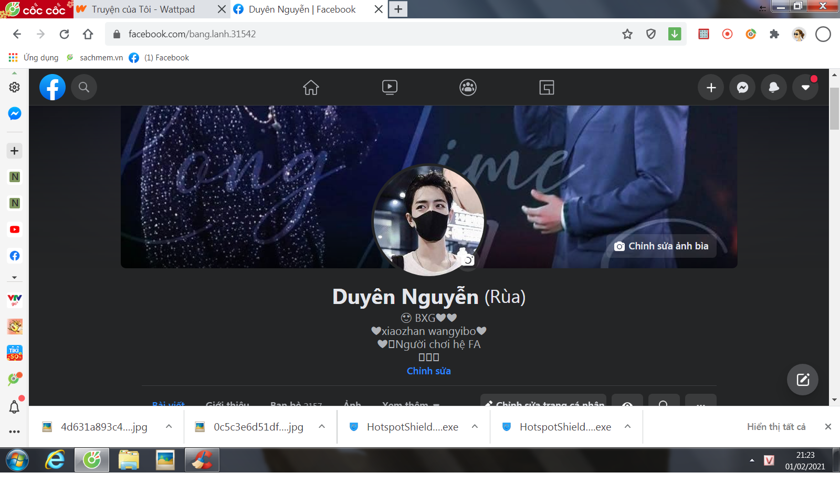
Task: Open the Facebook Watch video icon
Action: click(x=390, y=87)
